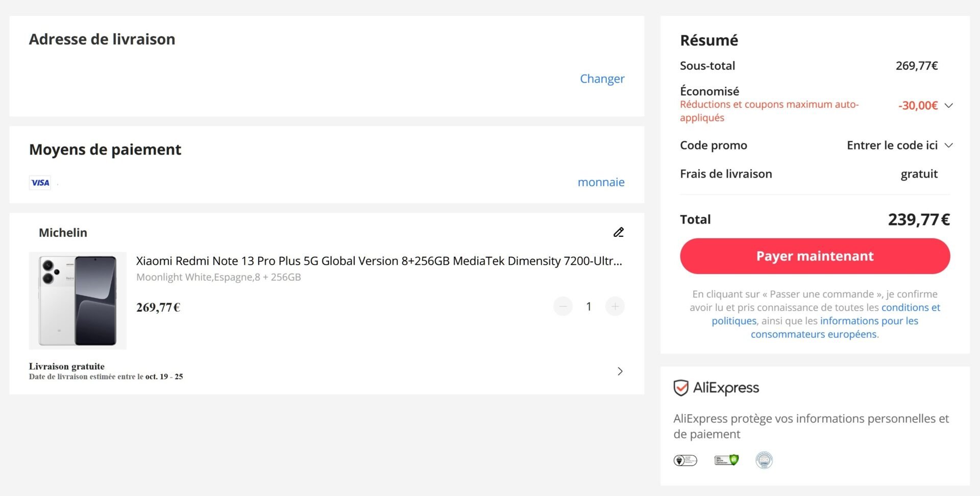Image resolution: width=980 pixels, height=496 pixels.
Task: Click the Payer maintenant button
Action: tap(815, 256)
